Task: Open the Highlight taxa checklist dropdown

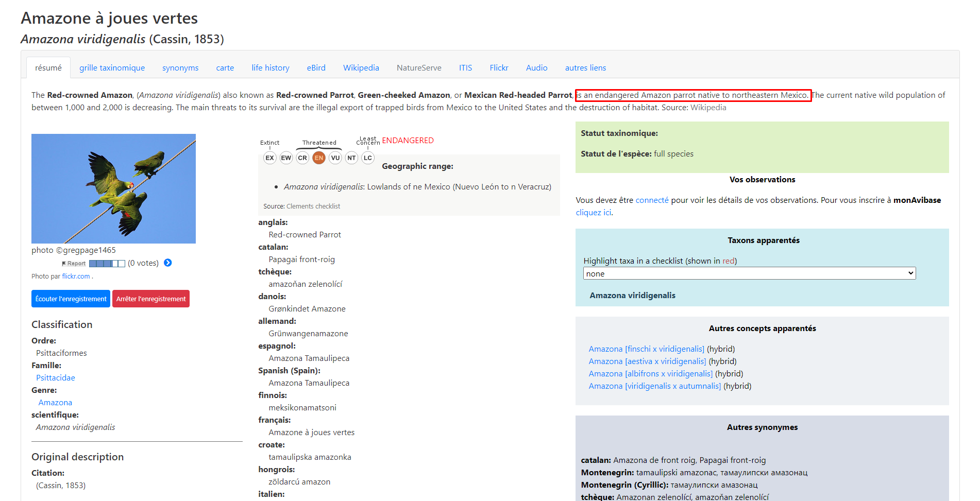Action: click(x=749, y=273)
